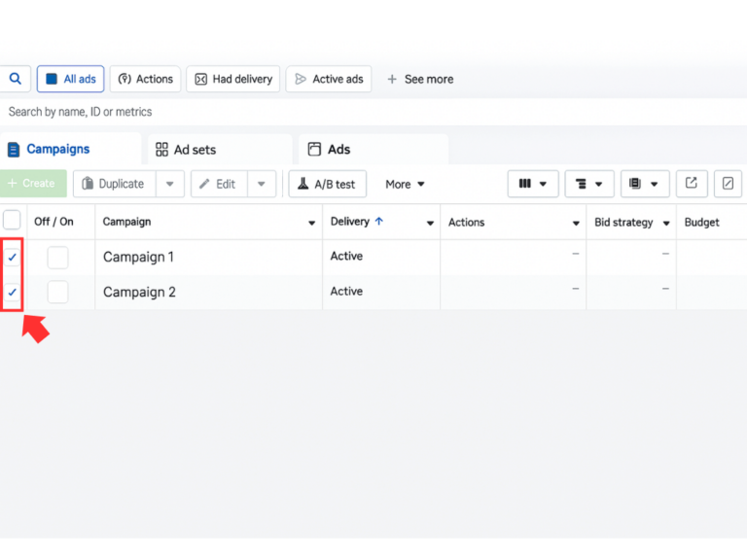747x560 pixels.
Task: Click the Off / On column header
Action: (53, 222)
